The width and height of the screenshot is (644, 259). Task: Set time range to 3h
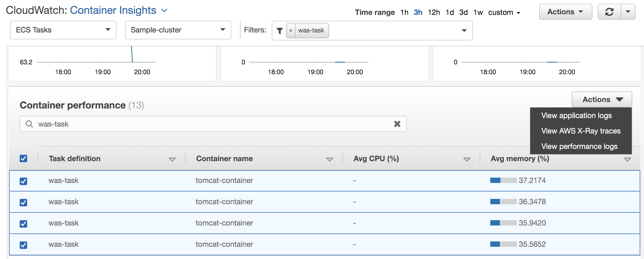[418, 12]
